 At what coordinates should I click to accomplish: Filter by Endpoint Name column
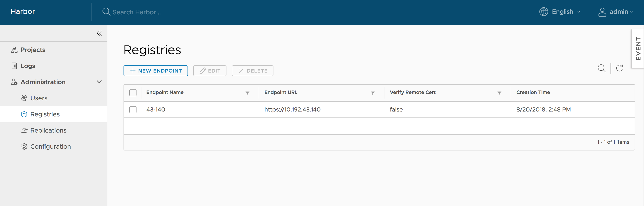pyautogui.click(x=247, y=93)
